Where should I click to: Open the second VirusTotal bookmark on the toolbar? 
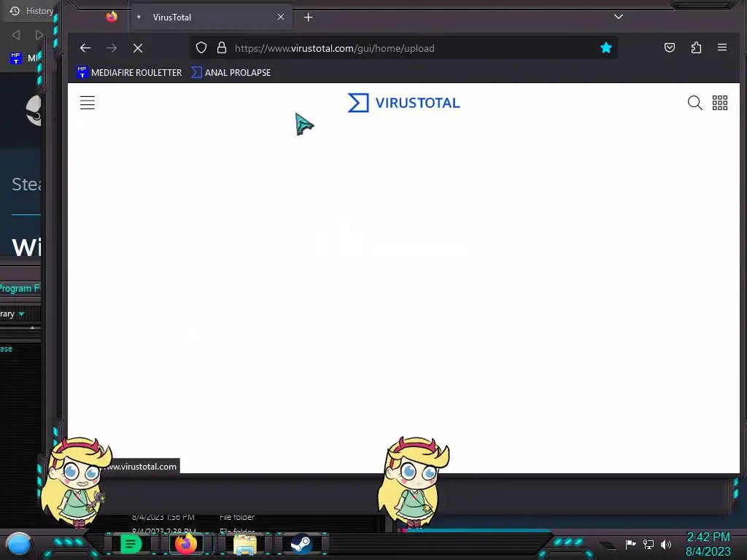coord(231,72)
